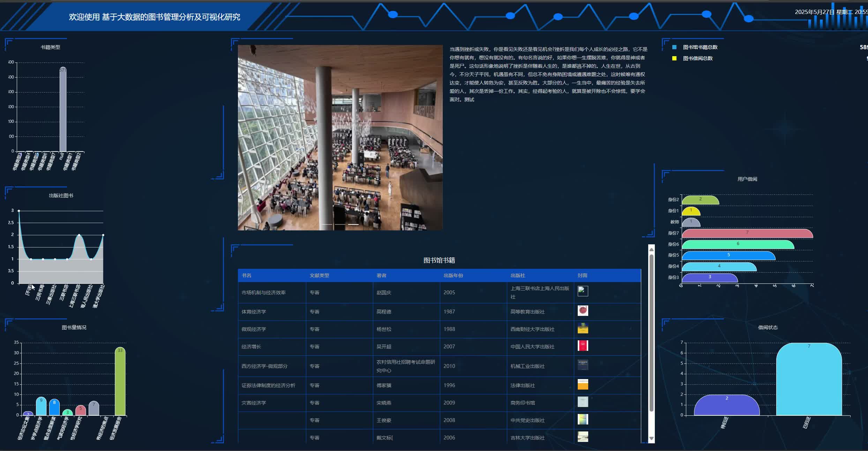The height and width of the screenshot is (451, 868).
Task: Click the 出版年份 column header
Action: coord(453,275)
